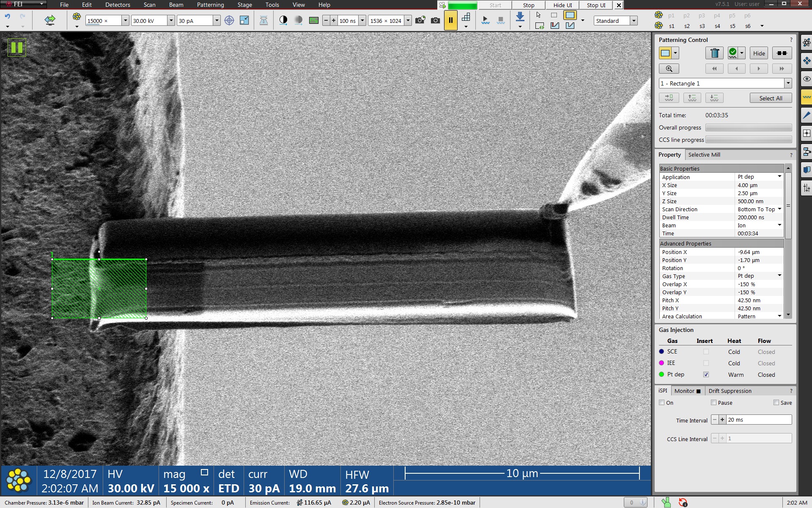812x508 pixels.
Task: Click the Hide button
Action: 759,53
